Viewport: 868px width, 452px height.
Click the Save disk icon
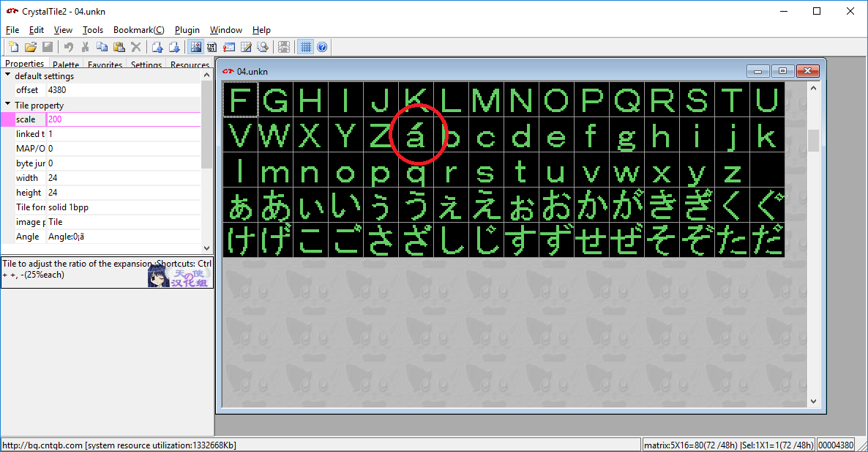[48, 47]
